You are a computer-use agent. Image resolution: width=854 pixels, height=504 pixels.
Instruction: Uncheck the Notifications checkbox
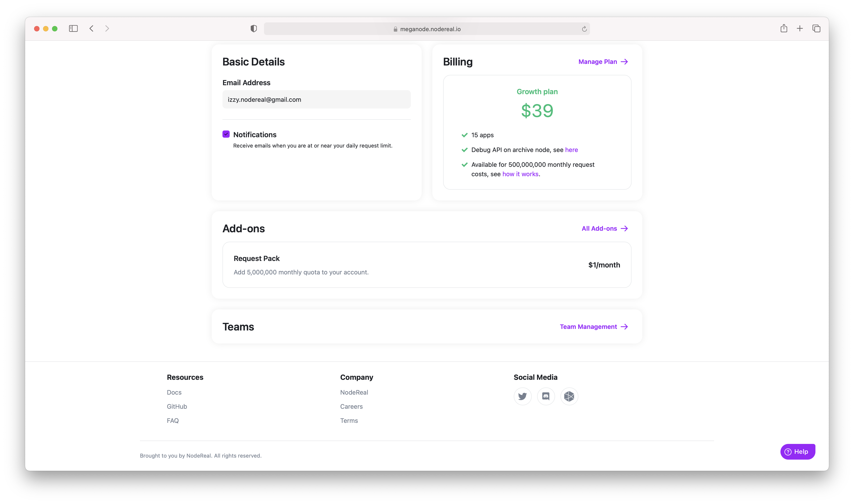(226, 134)
